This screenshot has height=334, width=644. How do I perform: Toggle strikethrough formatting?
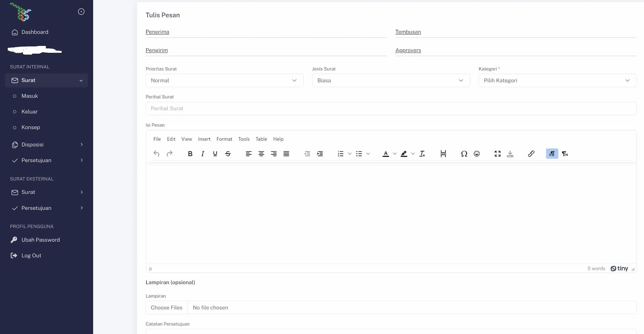click(228, 154)
